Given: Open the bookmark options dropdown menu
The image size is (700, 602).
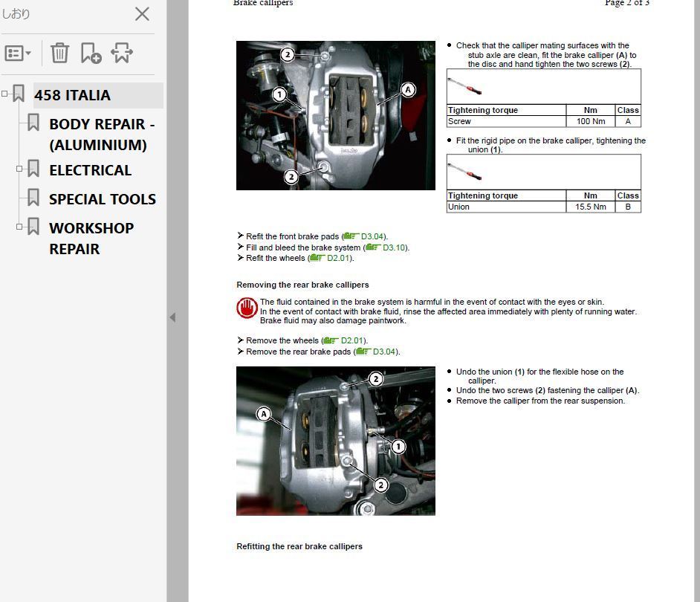Looking at the screenshot, I should tap(18, 54).
